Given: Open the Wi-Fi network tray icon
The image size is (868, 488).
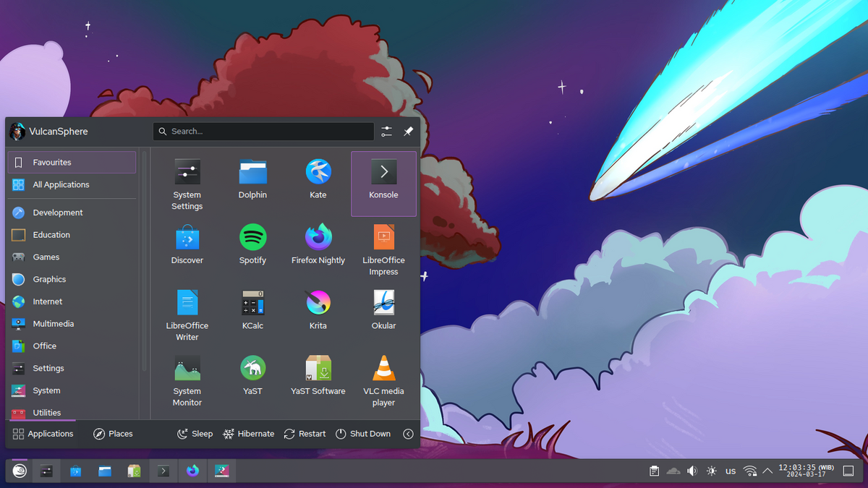Looking at the screenshot, I should tap(750, 471).
